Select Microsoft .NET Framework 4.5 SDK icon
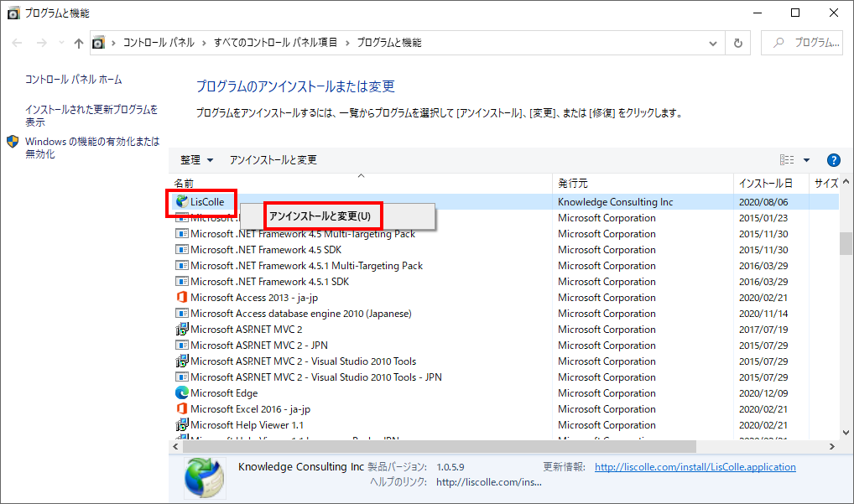Viewport: 854px width, 504px height. coord(181,249)
